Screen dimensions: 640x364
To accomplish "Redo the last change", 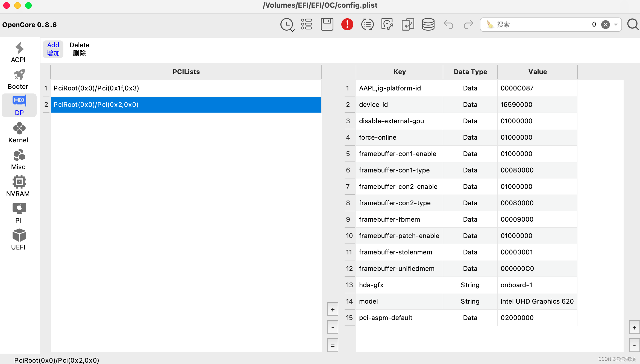I will tap(468, 24).
